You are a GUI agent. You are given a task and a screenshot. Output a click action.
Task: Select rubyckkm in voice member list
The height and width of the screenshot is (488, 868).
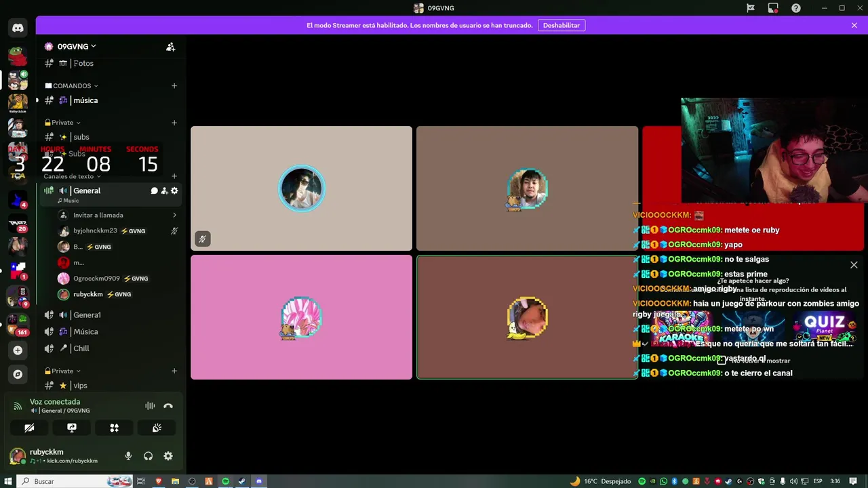(x=117, y=295)
